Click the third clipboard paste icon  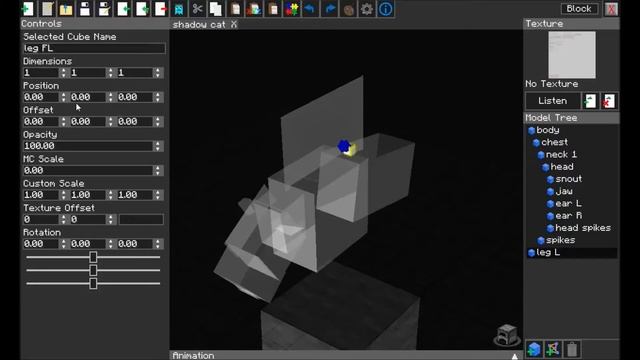click(273, 9)
